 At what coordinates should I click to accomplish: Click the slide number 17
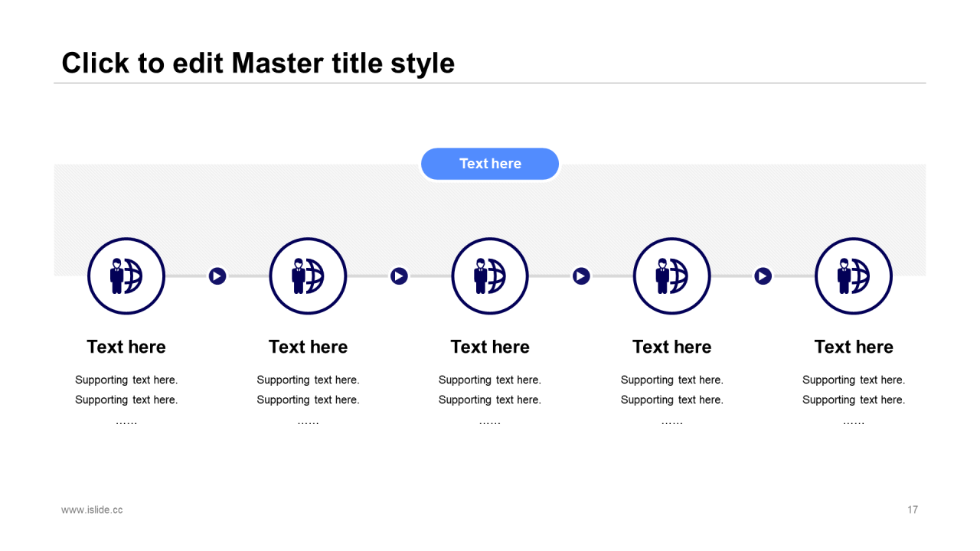click(913, 510)
